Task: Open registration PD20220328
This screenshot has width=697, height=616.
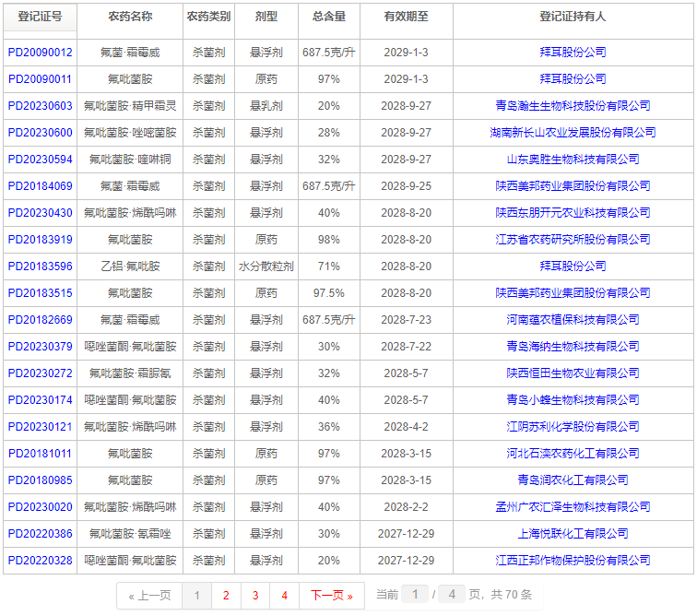Action: (x=40, y=561)
